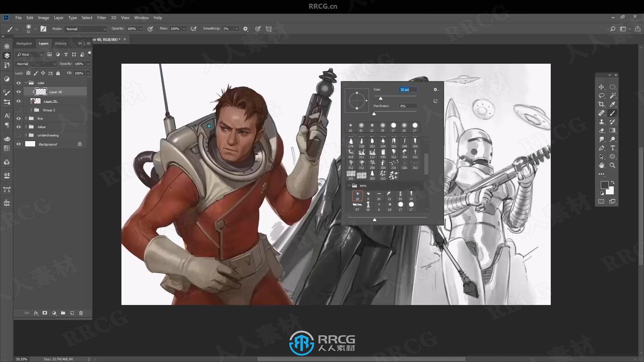Click the brush Size slider handle
The image size is (644, 362).
(381, 98)
